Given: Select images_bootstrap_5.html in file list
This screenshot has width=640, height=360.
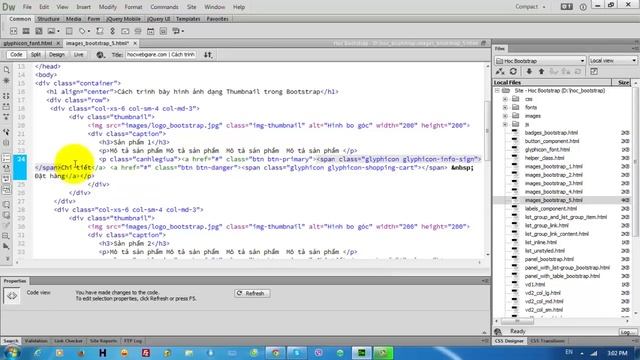Looking at the screenshot, I should [553, 200].
